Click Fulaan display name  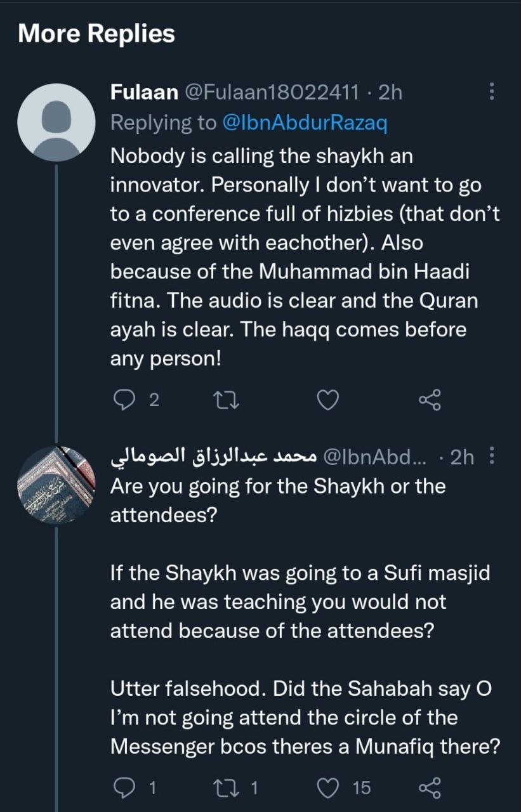[x=144, y=93]
